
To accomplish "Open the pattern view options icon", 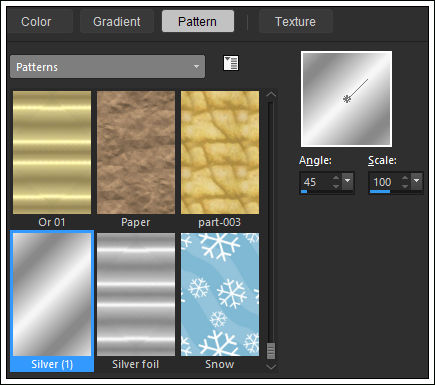I will click(x=231, y=63).
